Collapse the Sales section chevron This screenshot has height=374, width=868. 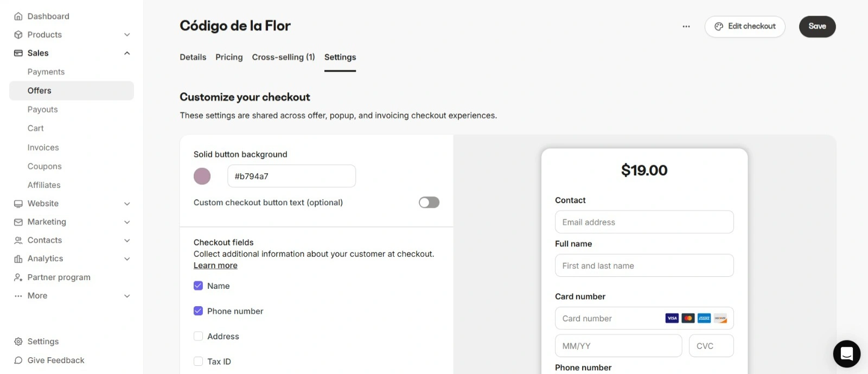click(x=127, y=53)
